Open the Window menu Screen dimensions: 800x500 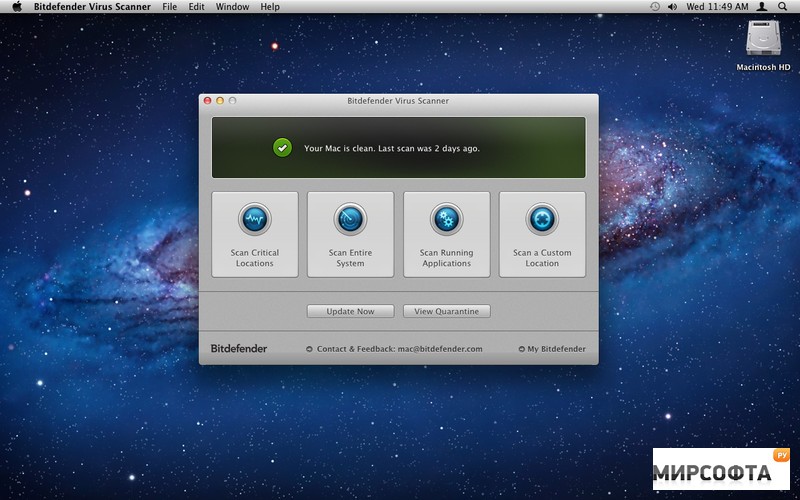[232, 7]
